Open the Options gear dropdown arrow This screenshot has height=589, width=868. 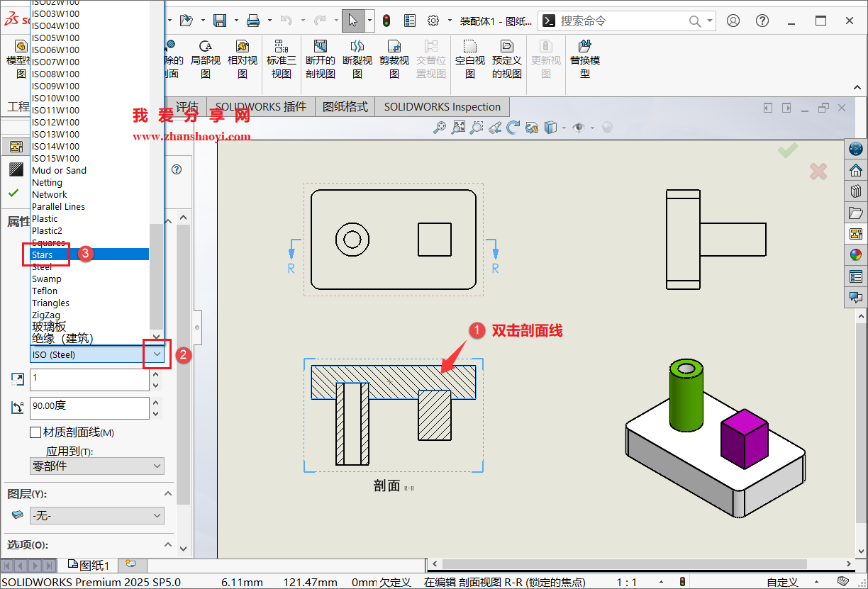pyautogui.click(x=450, y=21)
